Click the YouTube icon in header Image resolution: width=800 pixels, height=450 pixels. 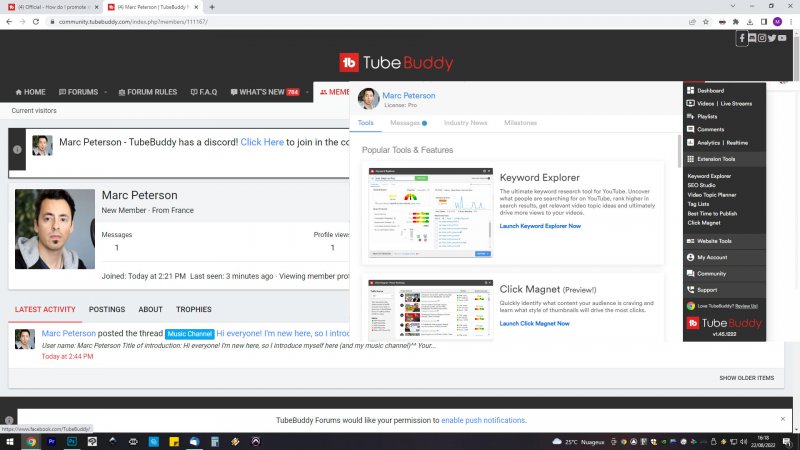click(x=782, y=38)
